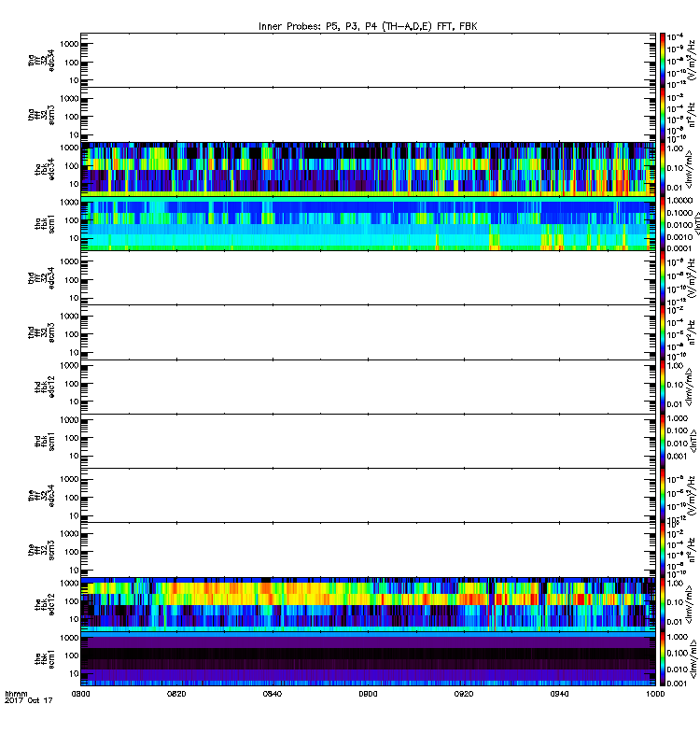Click the 'the fff 32 edc34' panel label
700x747 pixels.
(x=41, y=496)
